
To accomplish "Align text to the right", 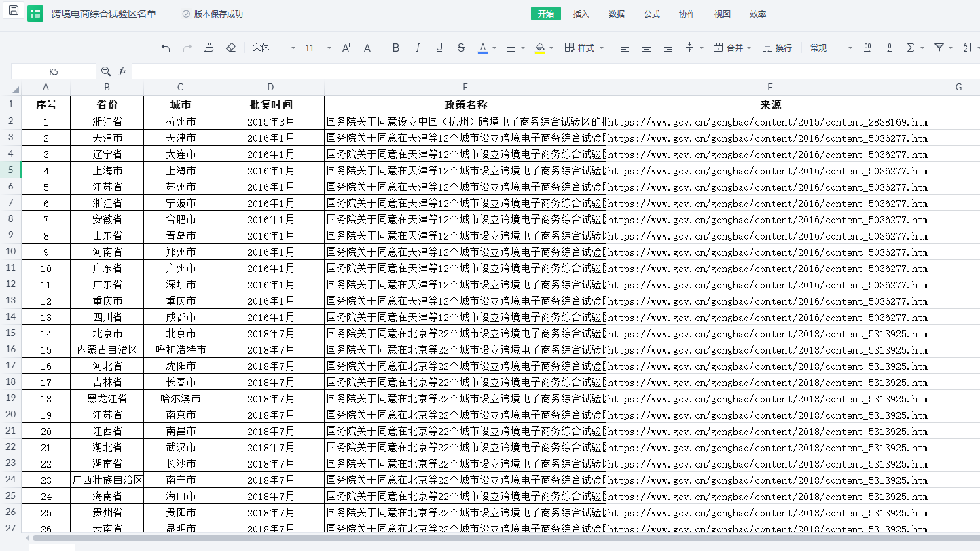I will 668,47.
